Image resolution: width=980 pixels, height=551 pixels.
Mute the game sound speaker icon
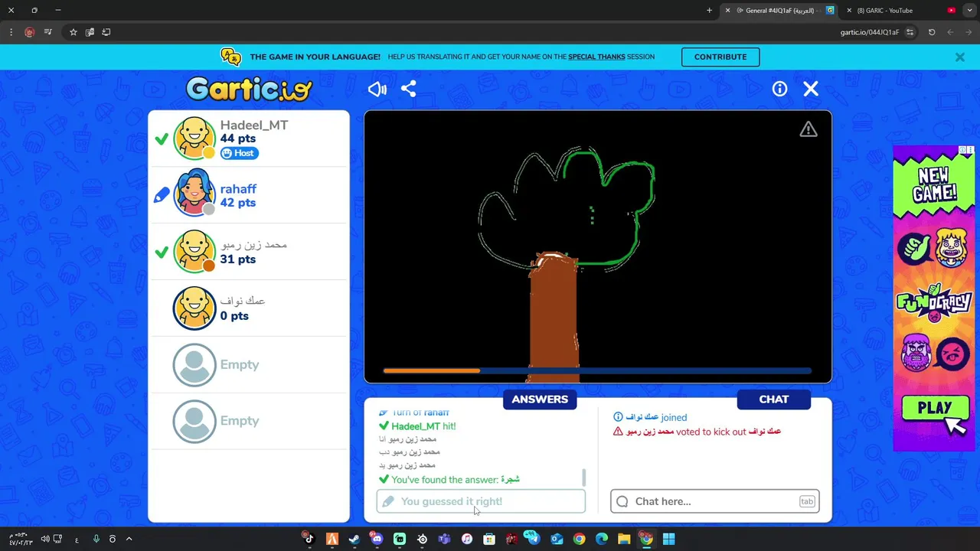[x=377, y=90]
